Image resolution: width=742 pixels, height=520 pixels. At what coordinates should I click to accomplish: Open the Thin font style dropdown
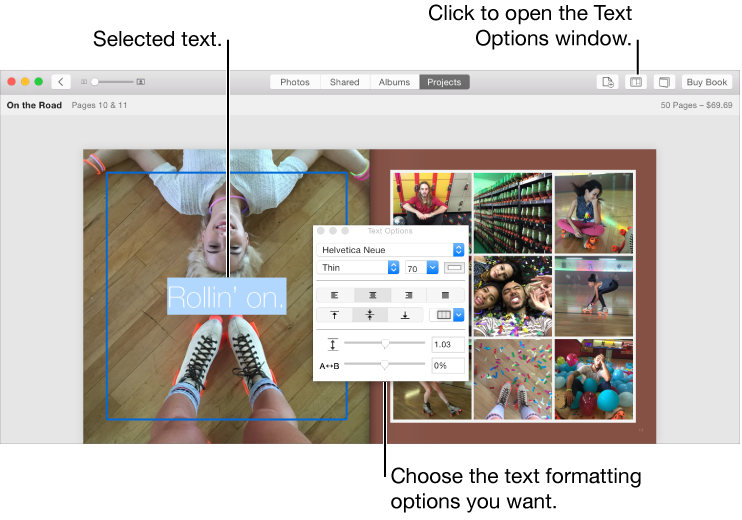(359, 268)
